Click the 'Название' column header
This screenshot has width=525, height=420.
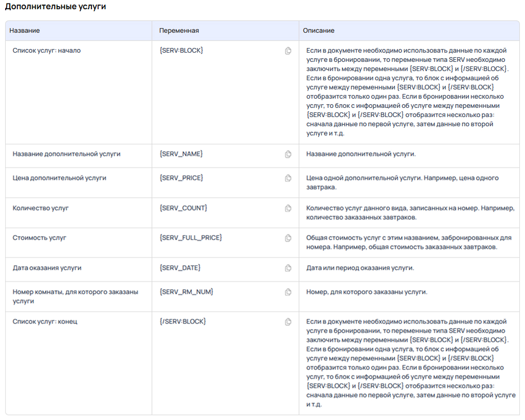(25, 31)
